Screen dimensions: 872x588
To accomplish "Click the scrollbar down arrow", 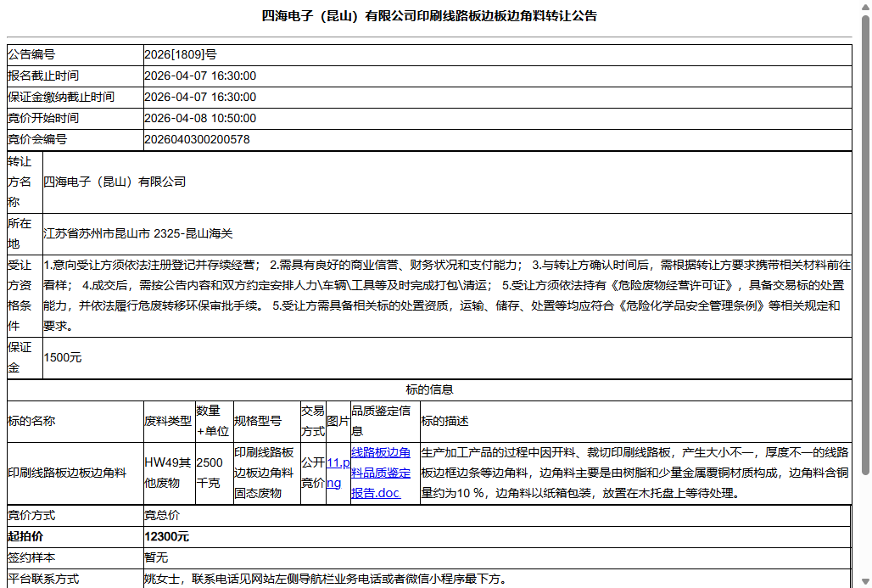I will click(x=865, y=582).
